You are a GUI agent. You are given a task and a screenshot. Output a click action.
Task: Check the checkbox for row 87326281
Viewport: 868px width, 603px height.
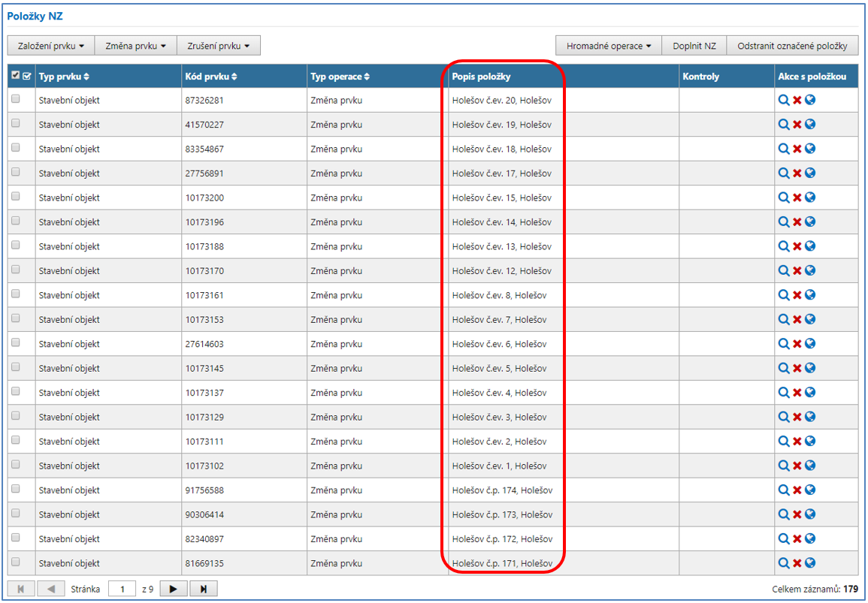tap(16, 99)
